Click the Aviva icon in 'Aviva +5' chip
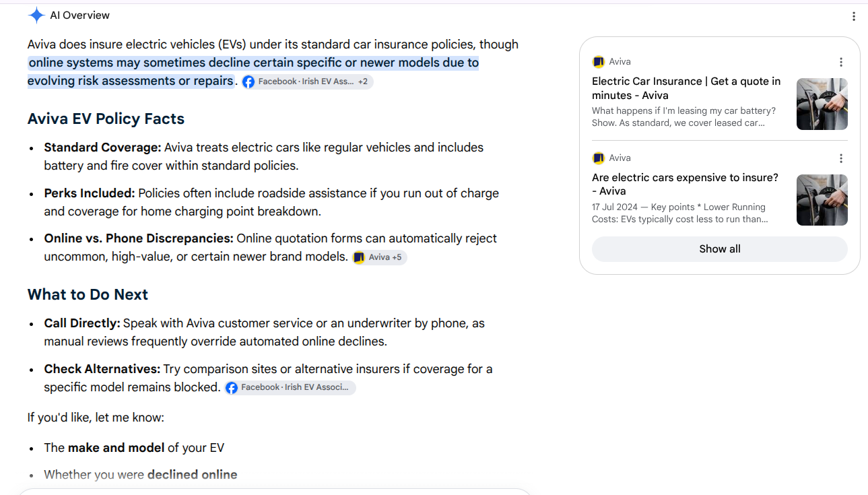Screen dimensions: 868x495 (359, 257)
